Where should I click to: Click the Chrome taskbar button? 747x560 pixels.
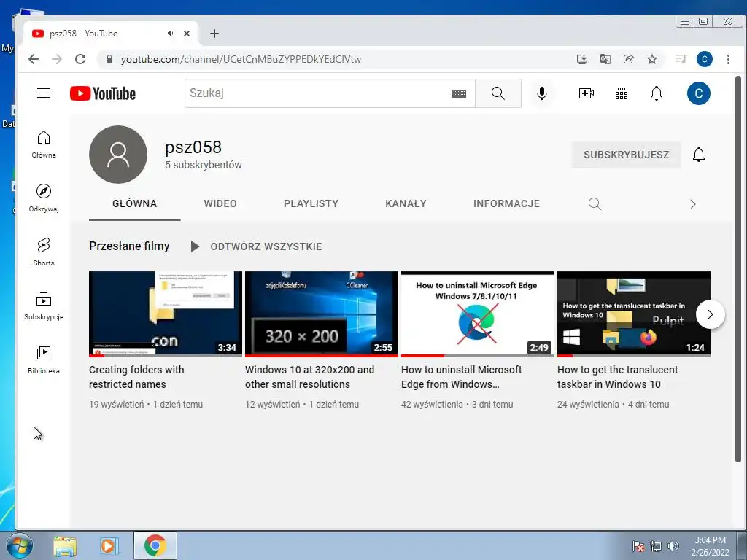tap(155, 545)
